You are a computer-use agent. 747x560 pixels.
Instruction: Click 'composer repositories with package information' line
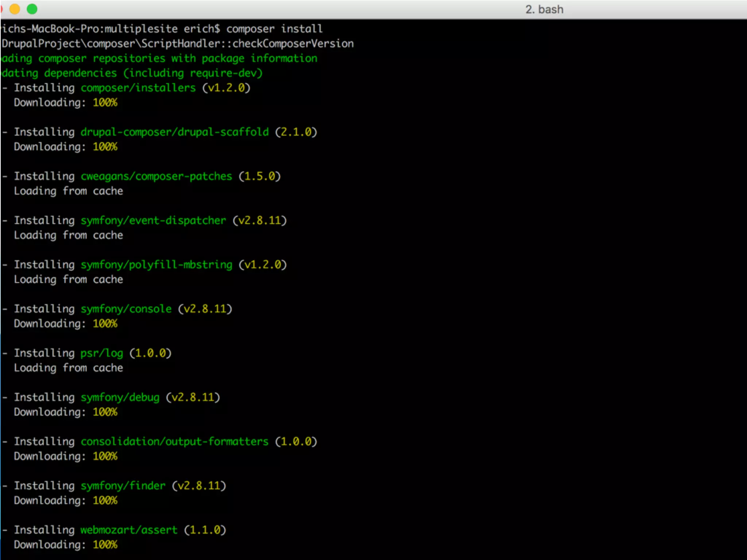click(x=178, y=58)
